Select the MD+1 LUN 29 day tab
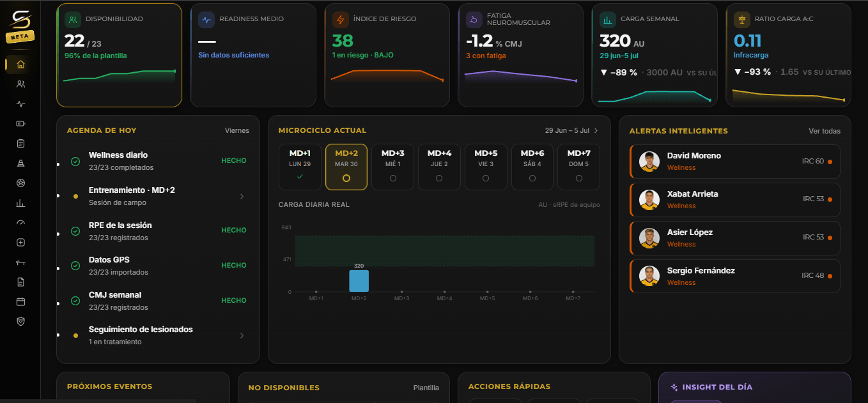The height and width of the screenshot is (403, 868). (x=300, y=167)
